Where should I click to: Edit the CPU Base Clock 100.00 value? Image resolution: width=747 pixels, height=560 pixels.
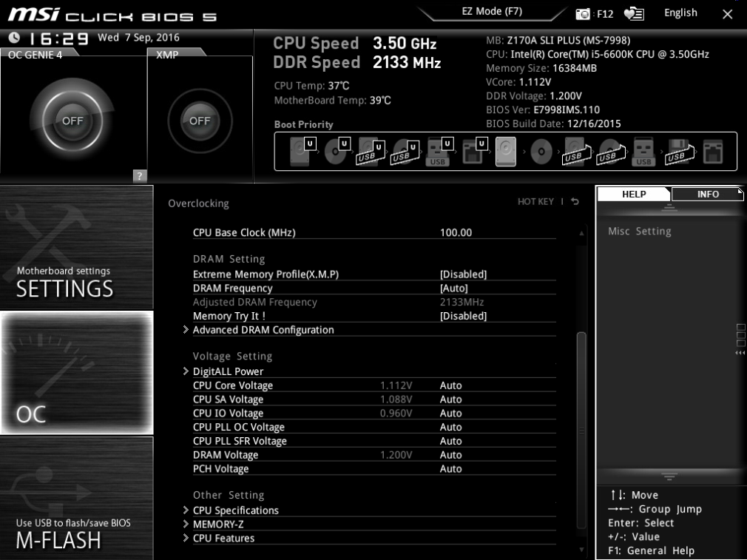(x=456, y=232)
